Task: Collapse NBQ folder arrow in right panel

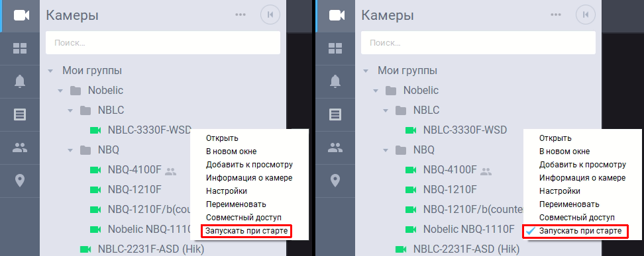Action: coord(386,151)
